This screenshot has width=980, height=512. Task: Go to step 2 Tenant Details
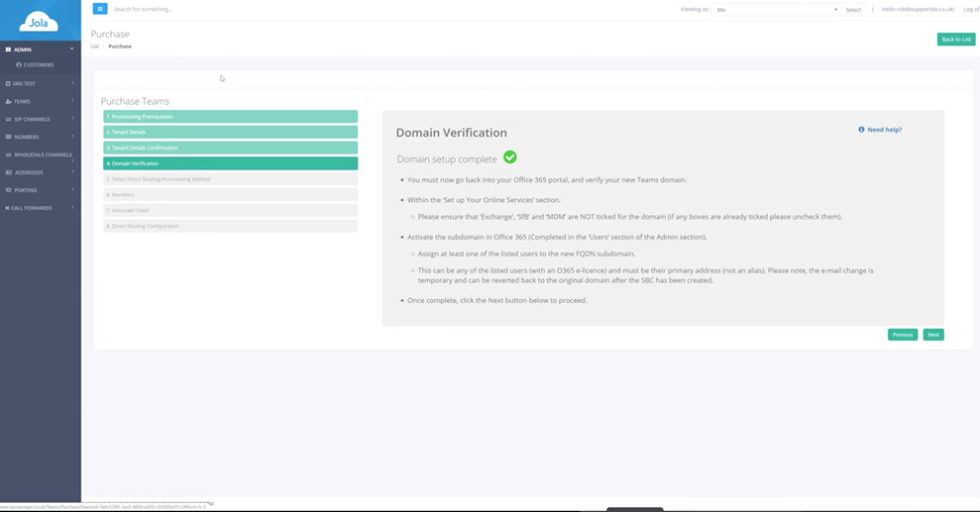(x=231, y=133)
